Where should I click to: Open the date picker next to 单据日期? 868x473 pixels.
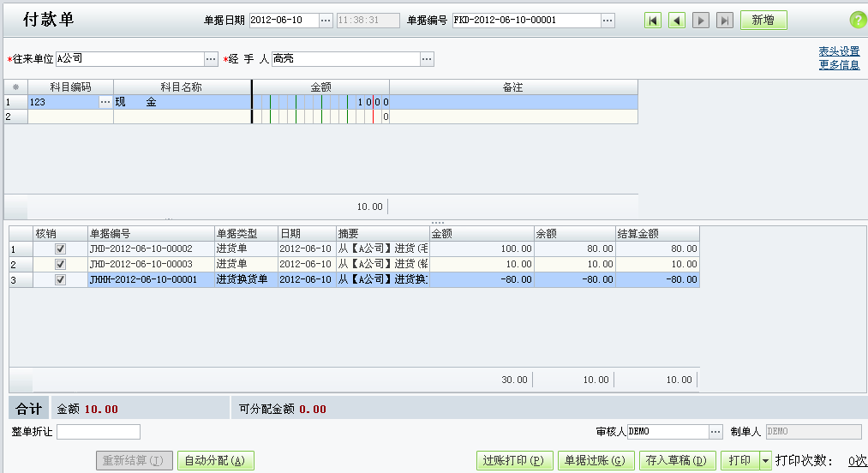point(326,21)
